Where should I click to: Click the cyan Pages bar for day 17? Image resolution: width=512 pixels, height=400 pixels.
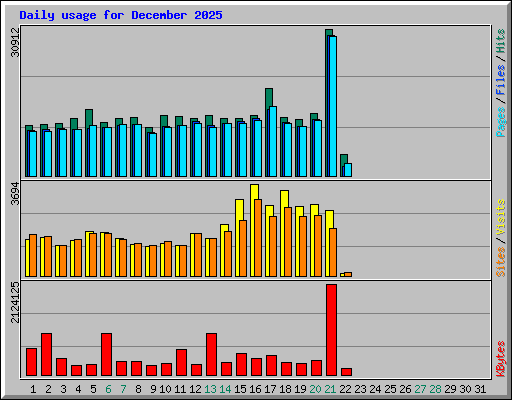tap(273, 142)
